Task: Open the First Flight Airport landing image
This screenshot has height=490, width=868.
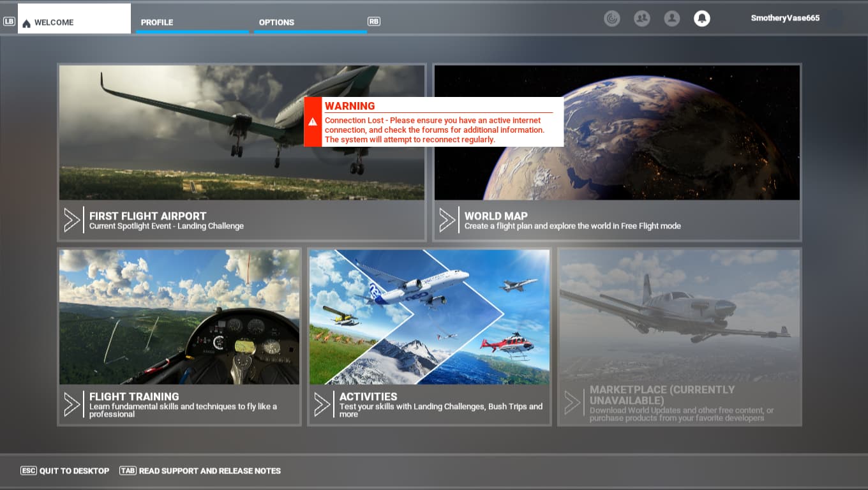Action: click(242, 133)
